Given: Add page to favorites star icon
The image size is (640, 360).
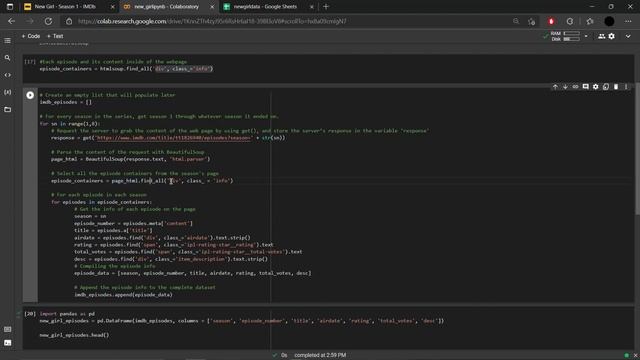Looking at the screenshot, I should 531,21.
